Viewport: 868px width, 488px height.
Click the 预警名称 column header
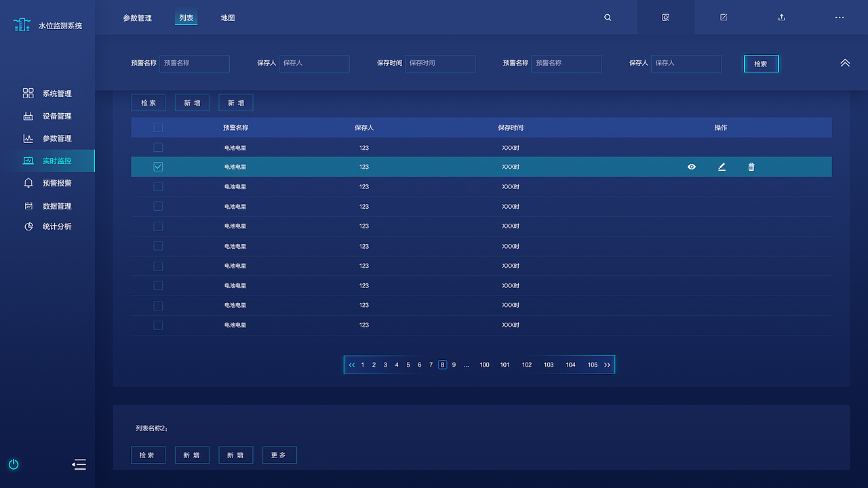click(x=235, y=127)
